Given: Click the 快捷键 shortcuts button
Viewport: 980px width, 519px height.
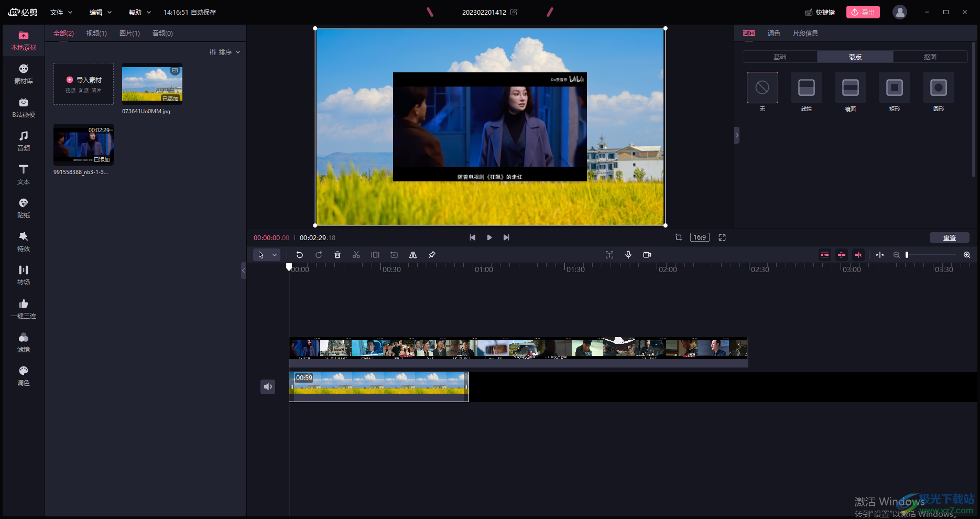Looking at the screenshot, I should click(x=820, y=12).
